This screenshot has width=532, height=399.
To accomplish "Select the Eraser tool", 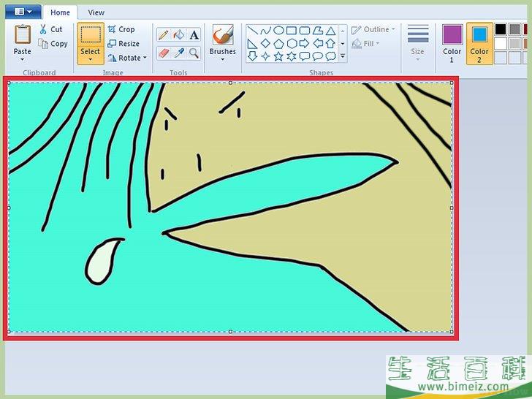I will (x=164, y=53).
